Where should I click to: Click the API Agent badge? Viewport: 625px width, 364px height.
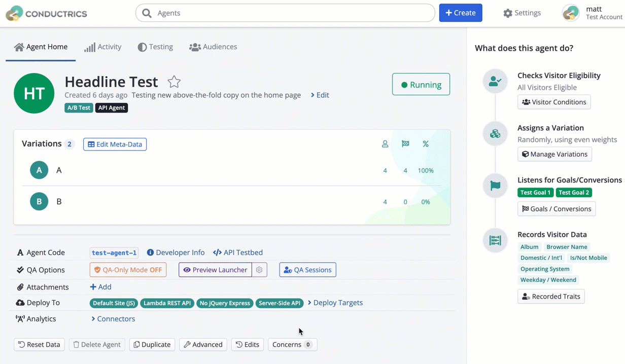(x=112, y=108)
